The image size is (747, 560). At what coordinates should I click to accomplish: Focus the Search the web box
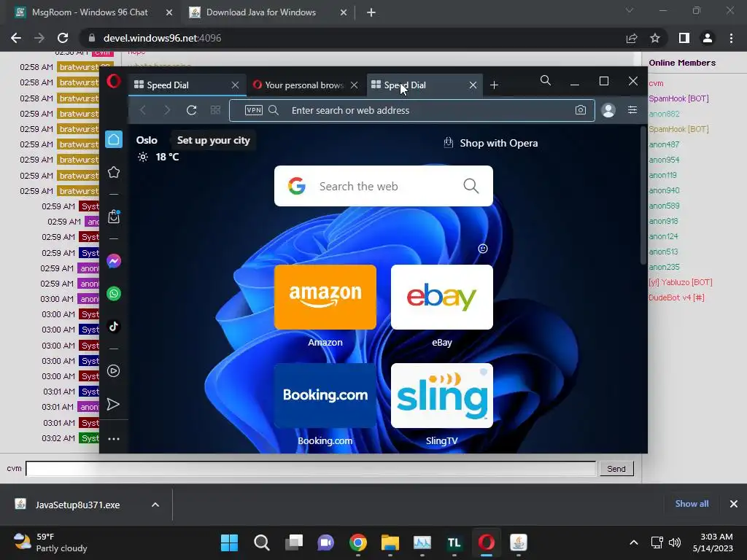click(x=384, y=186)
